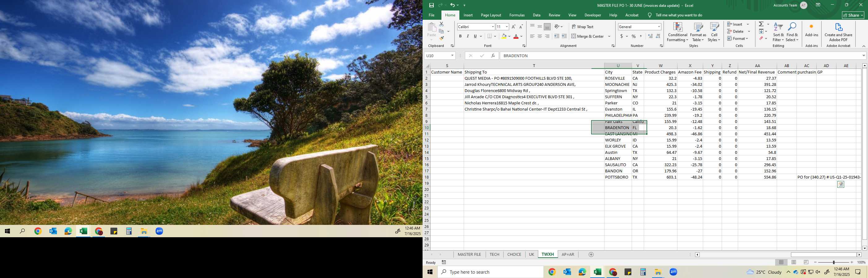The image size is (868, 278).
Task: Click the AutoSum sigma icon
Action: pos(761,24)
